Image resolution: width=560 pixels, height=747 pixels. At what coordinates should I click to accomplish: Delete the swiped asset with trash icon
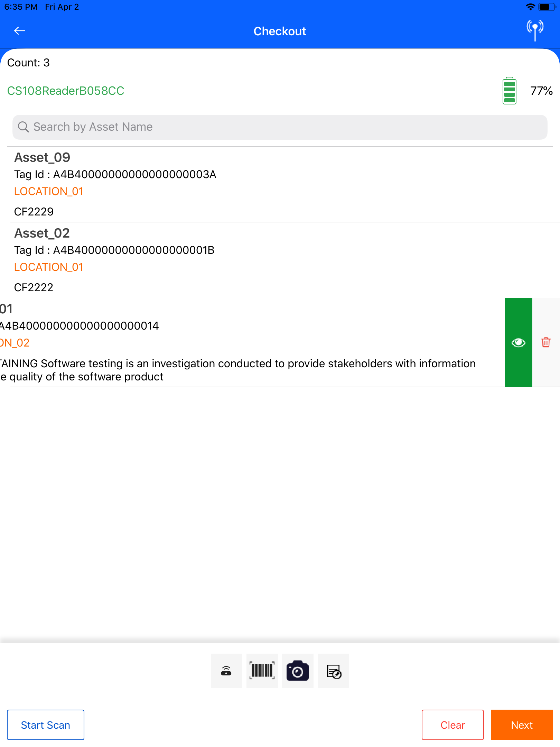pyautogui.click(x=546, y=342)
